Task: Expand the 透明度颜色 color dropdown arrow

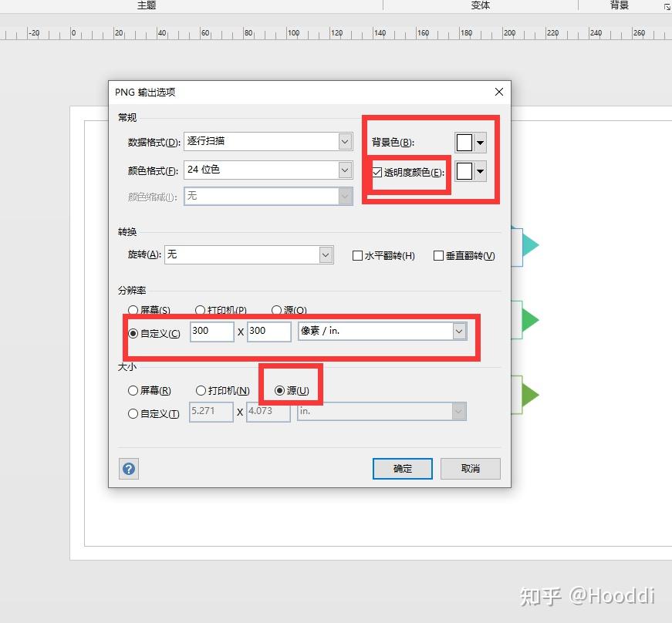Action: point(480,172)
